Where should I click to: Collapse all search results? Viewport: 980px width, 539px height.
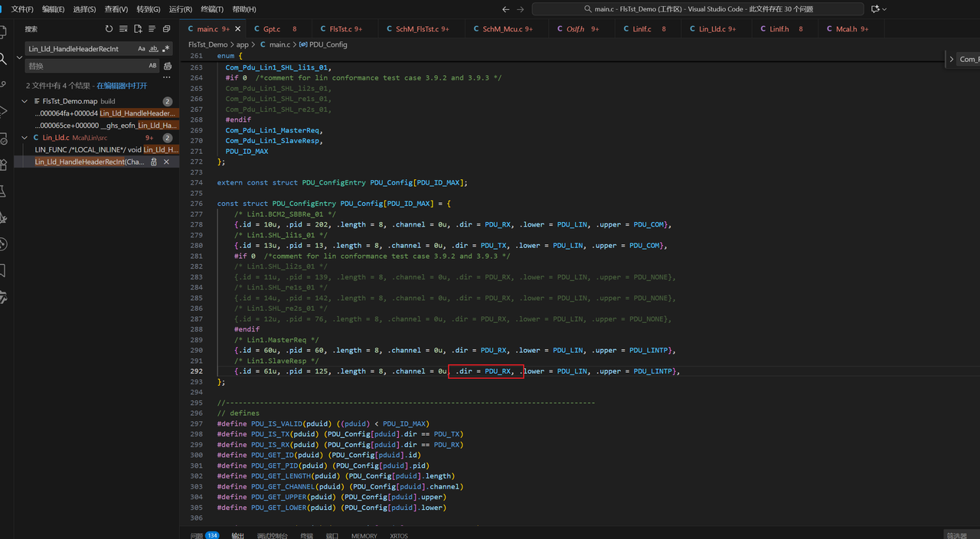tap(166, 29)
